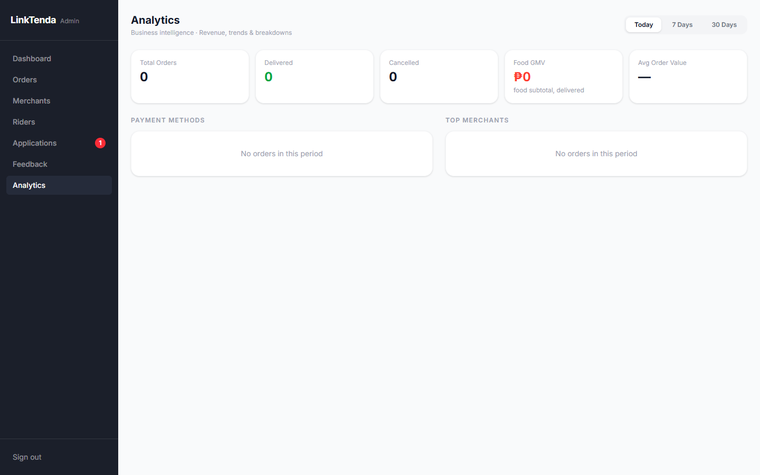Click 'No orders in this period' under Top Merchants

coord(596,154)
